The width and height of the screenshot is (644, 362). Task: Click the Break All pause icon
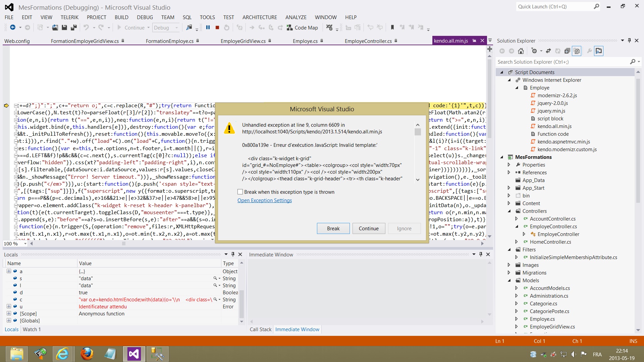(x=208, y=28)
